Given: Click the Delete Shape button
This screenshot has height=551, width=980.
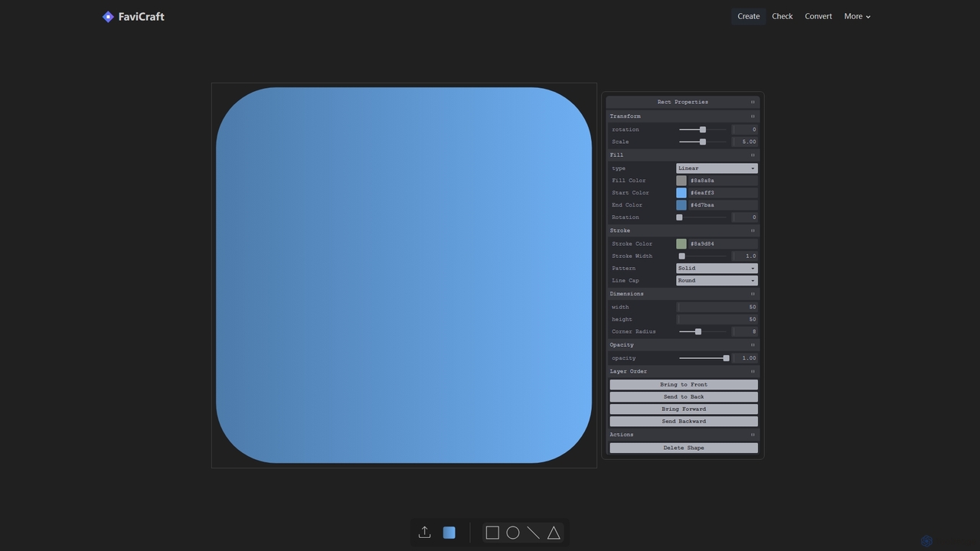Looking at the screenshot, I should coord(684,448).
